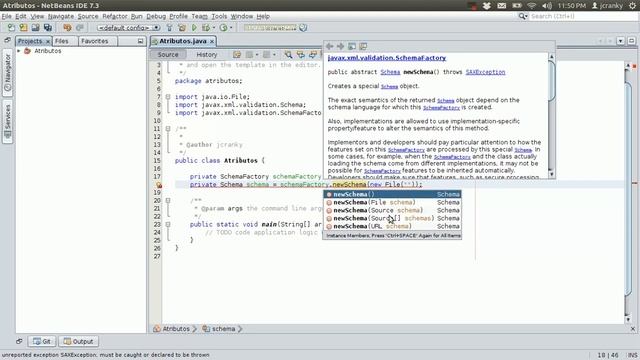Open the Navigator side panel tab
640x360 pixels.
point(7,73)
